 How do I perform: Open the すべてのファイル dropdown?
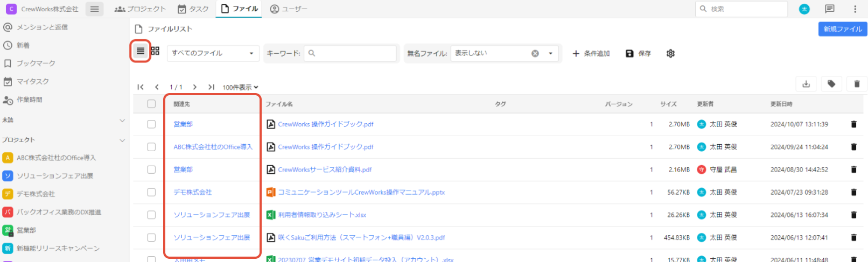pyautogui.click(x=213, y=53)
